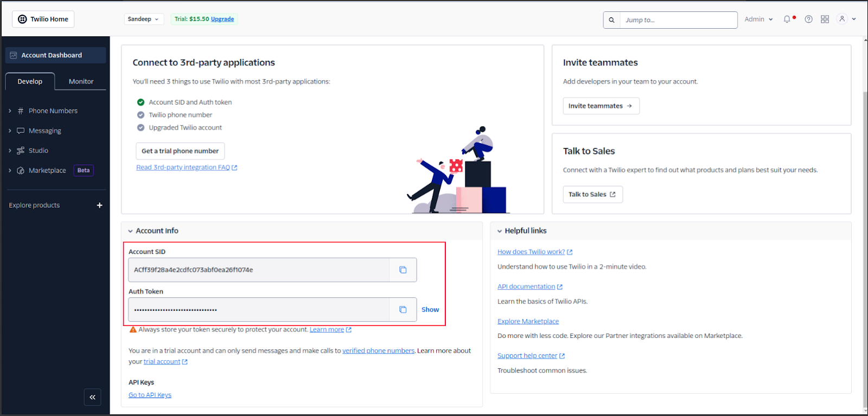This screenshot has height=416, width=868.
Task: Open the Admin dropdown menu
Action: 758,19
